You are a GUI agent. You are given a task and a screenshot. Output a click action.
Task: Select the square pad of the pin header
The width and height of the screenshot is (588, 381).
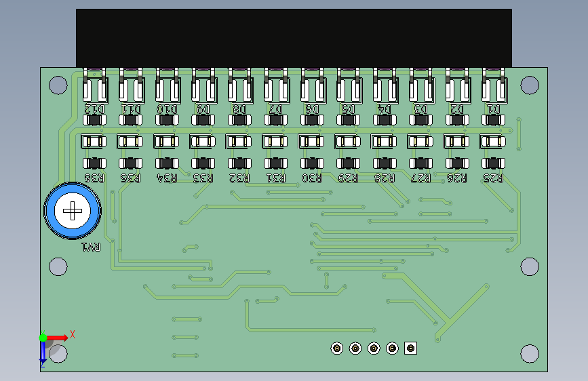(x=410, y=348)
